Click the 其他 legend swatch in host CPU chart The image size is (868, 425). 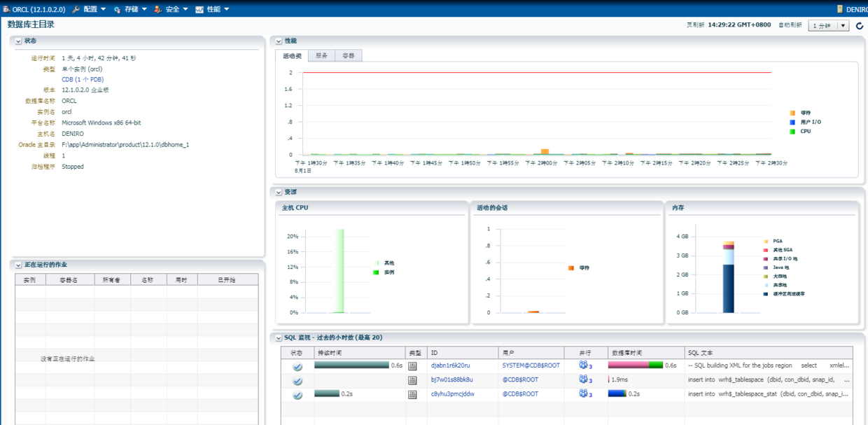point(376,263)
